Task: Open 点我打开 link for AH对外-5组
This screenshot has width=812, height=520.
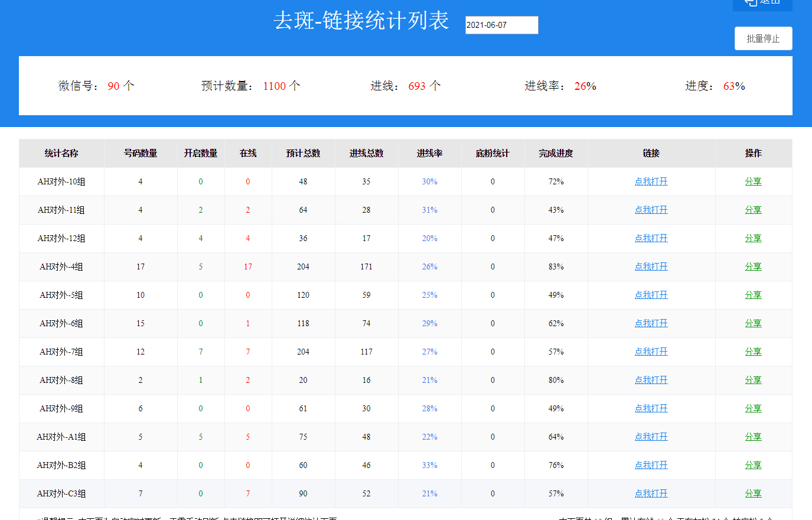Action: pos(651,295)
